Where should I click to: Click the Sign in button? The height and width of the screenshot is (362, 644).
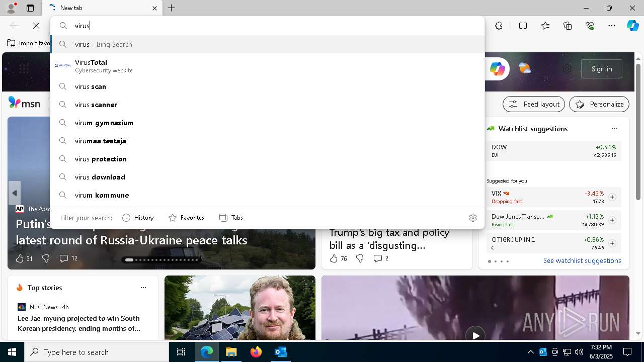[602, 69]
